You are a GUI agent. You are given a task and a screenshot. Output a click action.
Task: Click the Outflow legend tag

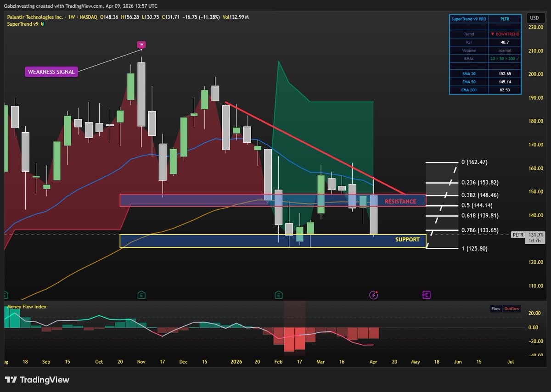tap(512, 308)
